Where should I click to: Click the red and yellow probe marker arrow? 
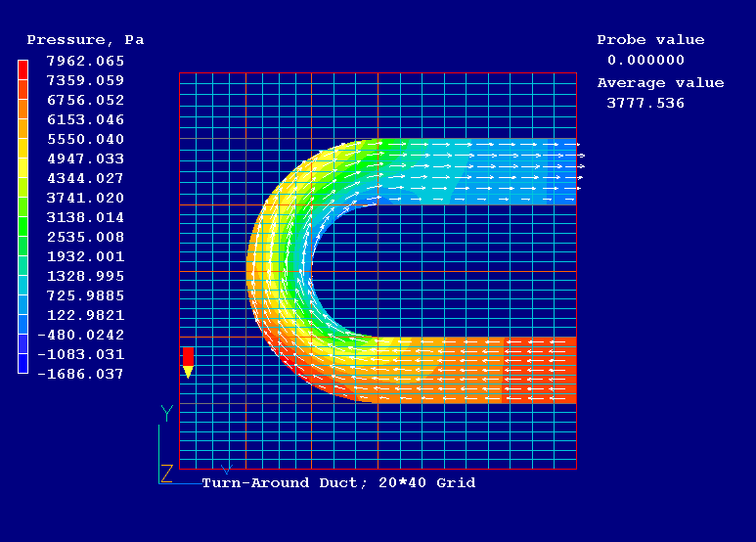188,361
